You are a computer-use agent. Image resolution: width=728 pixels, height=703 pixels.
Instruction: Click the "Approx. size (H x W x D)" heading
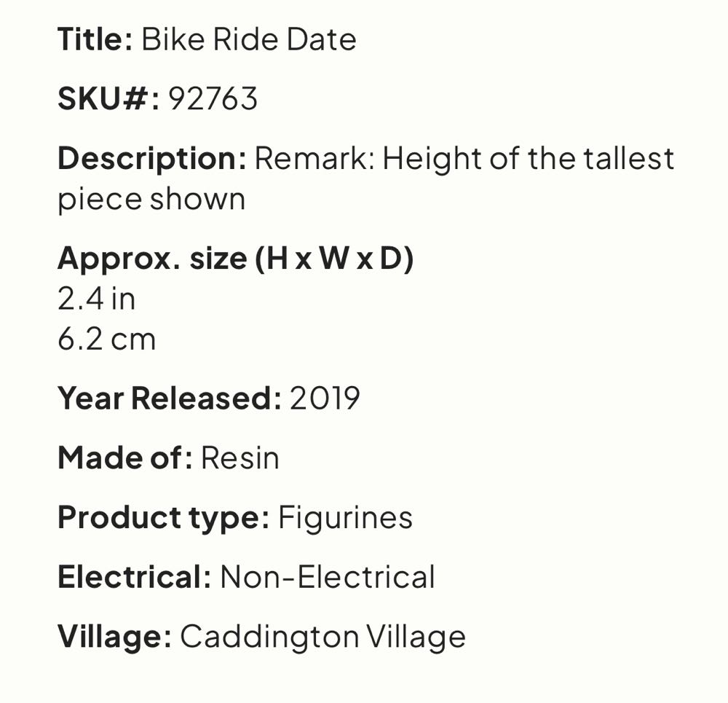coord(235,258)
